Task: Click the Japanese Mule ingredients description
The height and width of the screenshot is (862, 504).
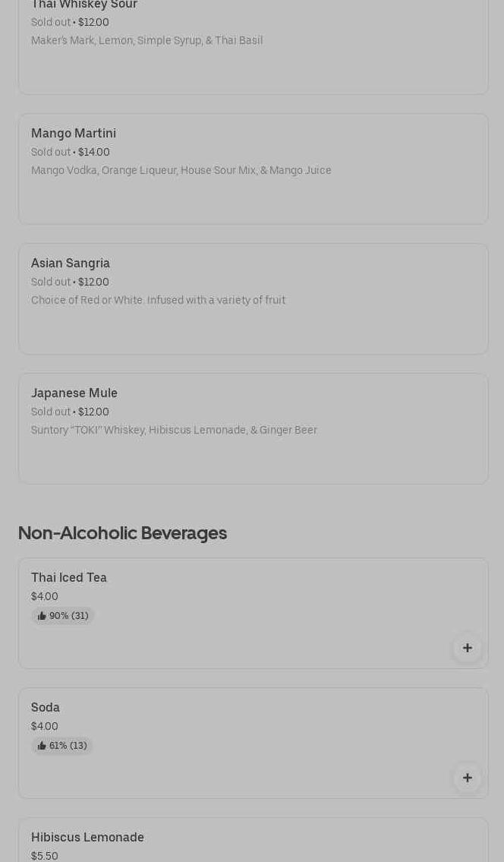Action: (174, 431)
